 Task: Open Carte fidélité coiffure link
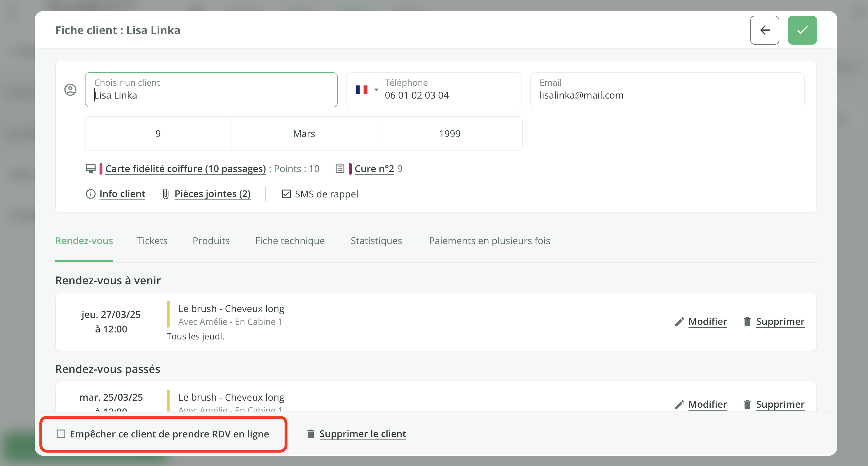pyautogui.click(x=185, y=169)
